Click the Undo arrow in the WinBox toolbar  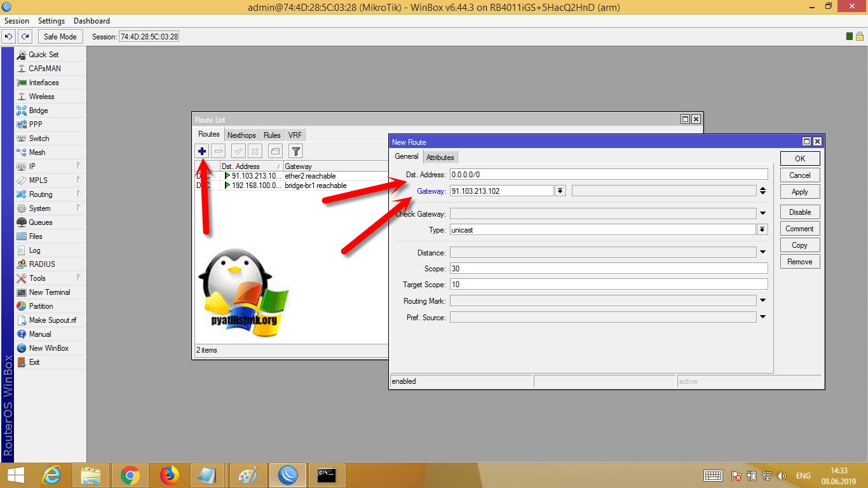click(9, 37)
